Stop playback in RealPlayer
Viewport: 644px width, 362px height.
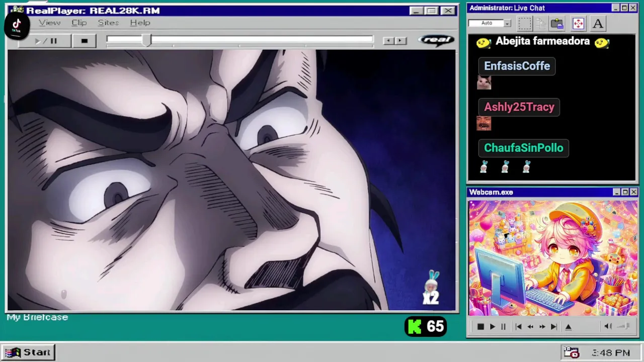84,41
